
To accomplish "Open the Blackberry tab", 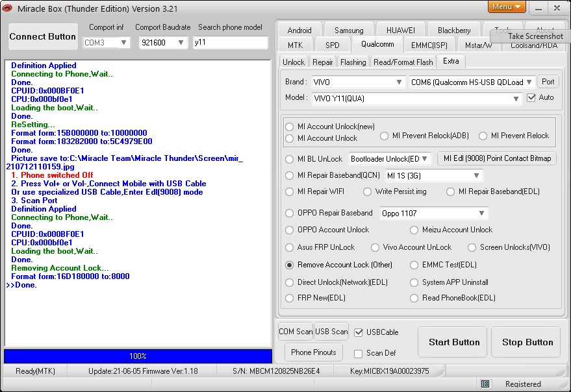I will (x=454, y=31).
